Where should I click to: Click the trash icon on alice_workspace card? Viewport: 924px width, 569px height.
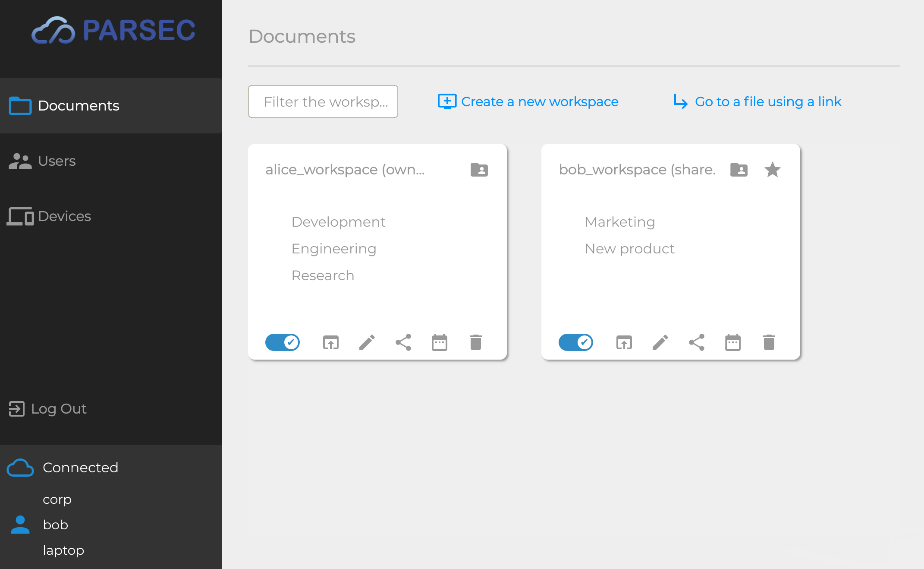tap(475, 342)
